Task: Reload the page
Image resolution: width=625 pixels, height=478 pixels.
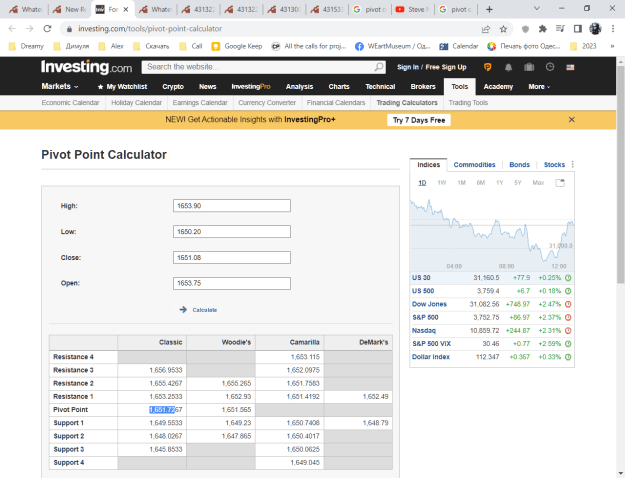Action: [47, 29]
